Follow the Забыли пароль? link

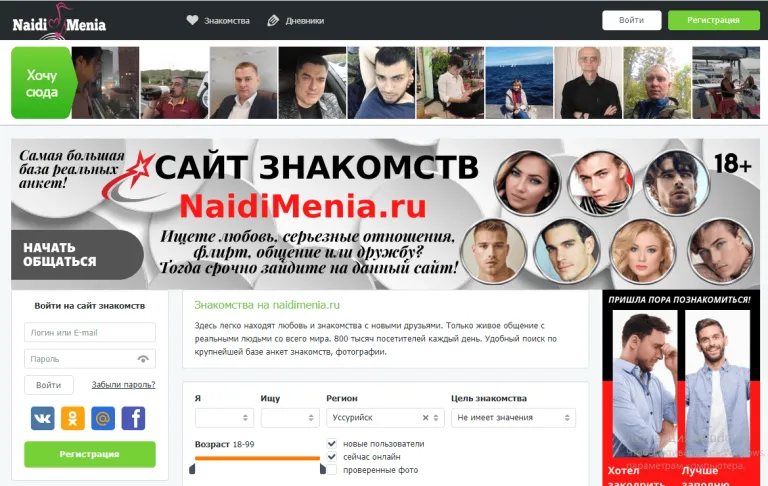[x=123, y=385]
